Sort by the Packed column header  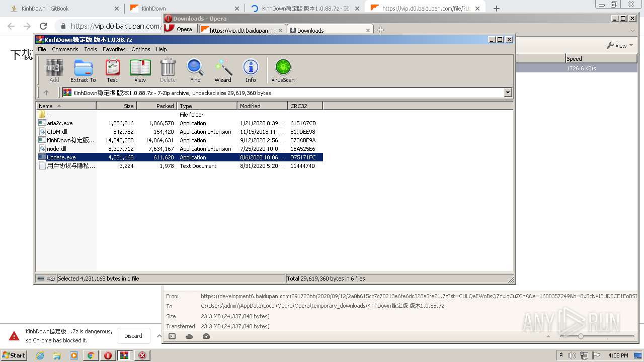click(x=156, y=106)
